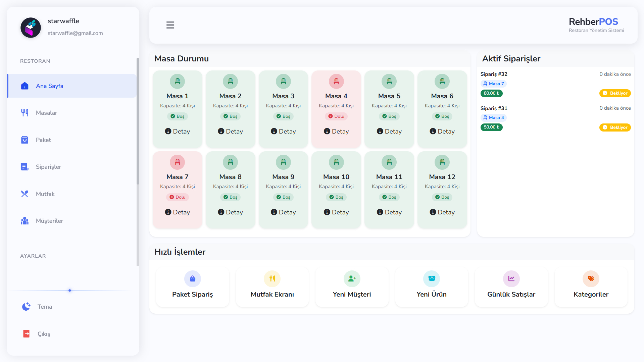Open the Mutfak sidebar page

click(45, 194)
